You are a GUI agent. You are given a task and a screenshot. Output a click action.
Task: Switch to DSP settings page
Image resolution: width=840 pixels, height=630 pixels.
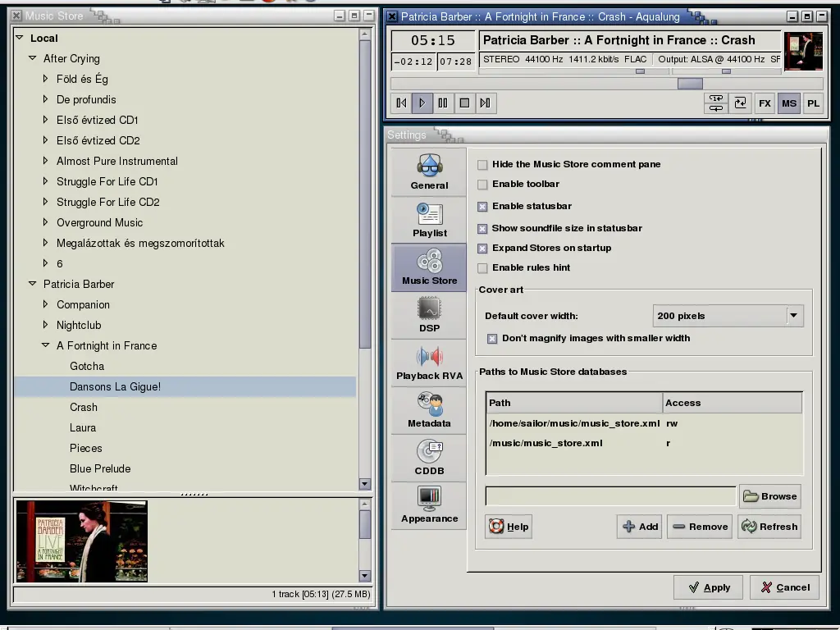pyautogui.click(x=429, y=315)
